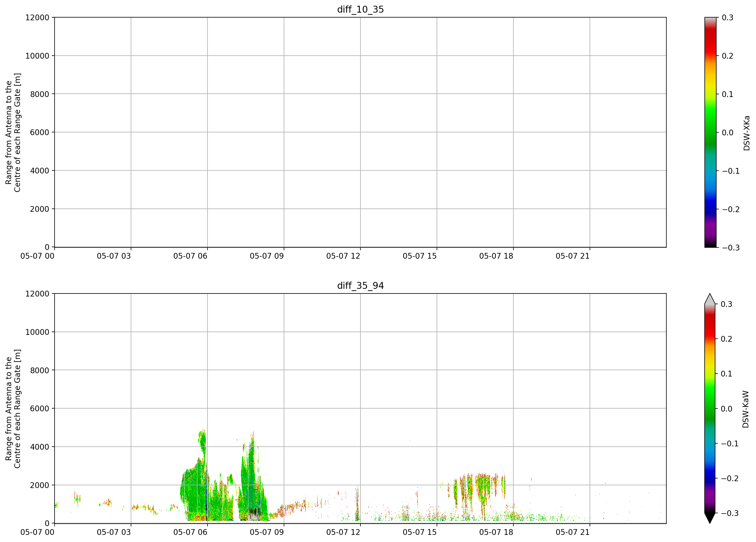Click the "05-07 00" x-tick under diff_10_35
The width and height of the screenshot is (756, 542).
coord(37,256)
